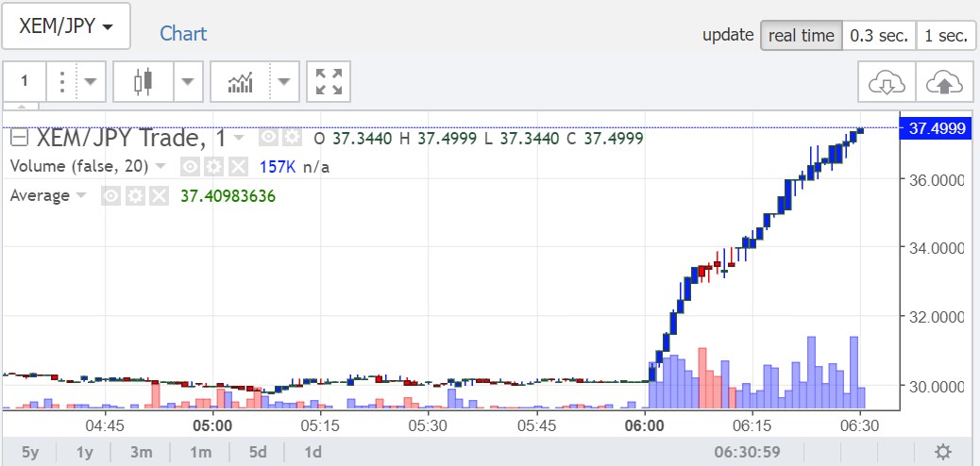Viewport: 980px width, 466px height.
Task: Set chart range to 1d
Action: 313,452
